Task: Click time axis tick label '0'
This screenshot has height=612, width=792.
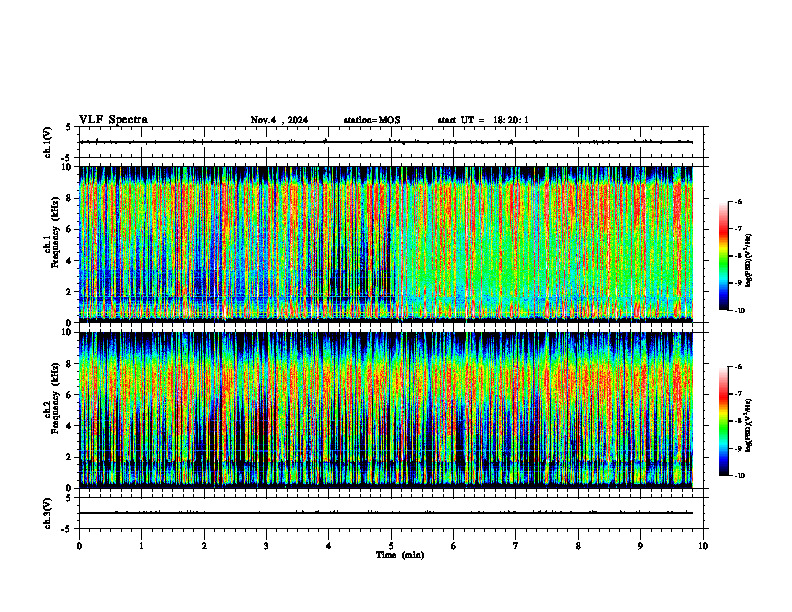Action: (79, 546)
